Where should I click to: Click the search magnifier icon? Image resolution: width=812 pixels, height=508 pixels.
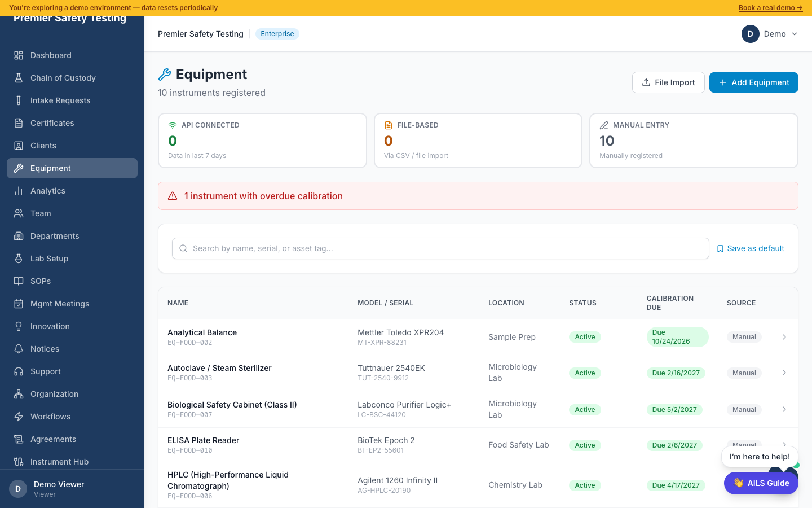click(183, 248)
